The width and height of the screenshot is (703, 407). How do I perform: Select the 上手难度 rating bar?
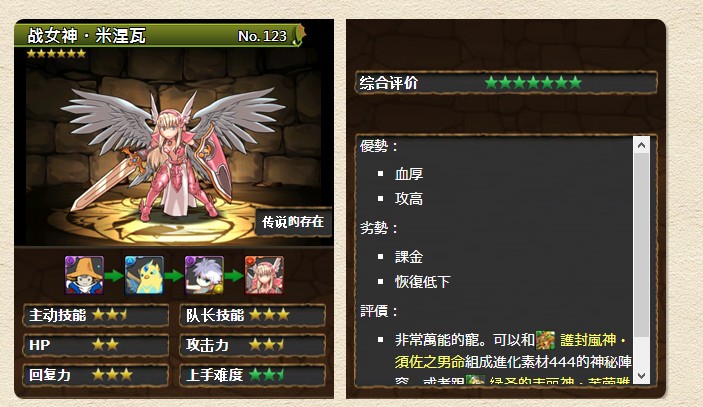(252, 375)
